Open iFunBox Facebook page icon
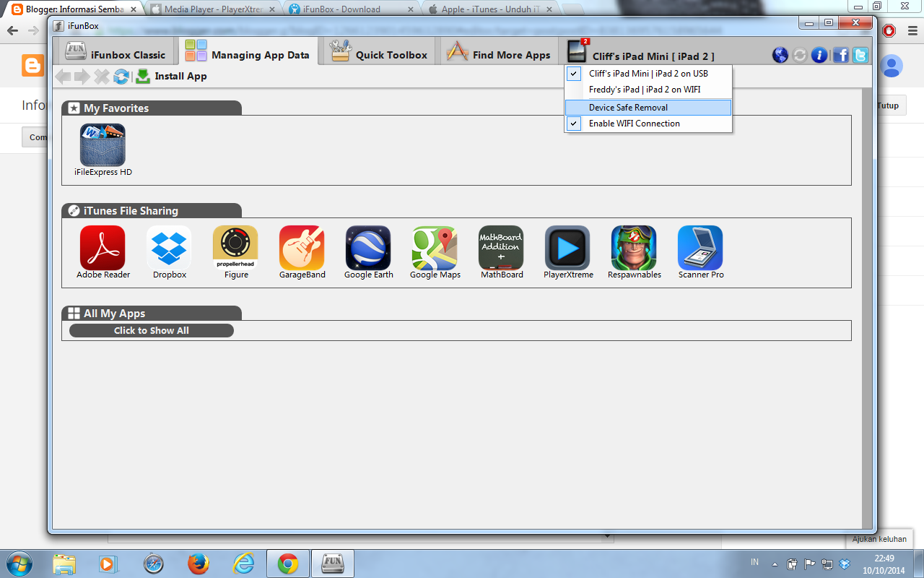 click(841, 55)
